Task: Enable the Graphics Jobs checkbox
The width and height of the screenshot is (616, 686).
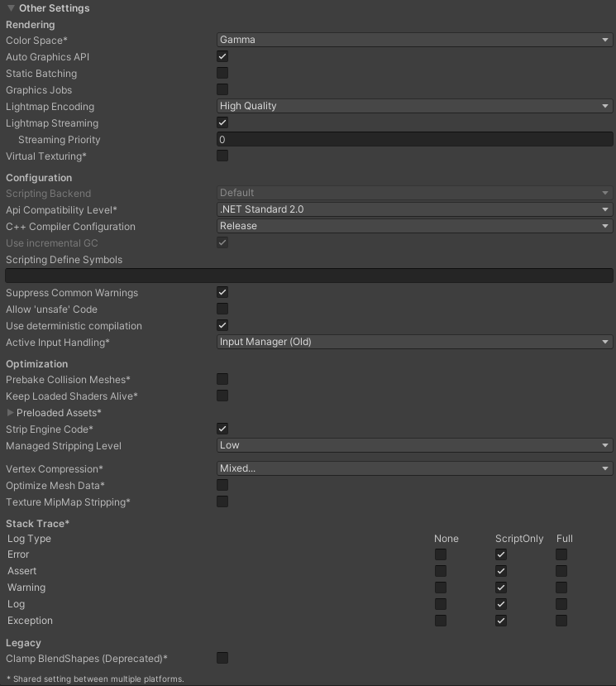Action: point(222,89)
